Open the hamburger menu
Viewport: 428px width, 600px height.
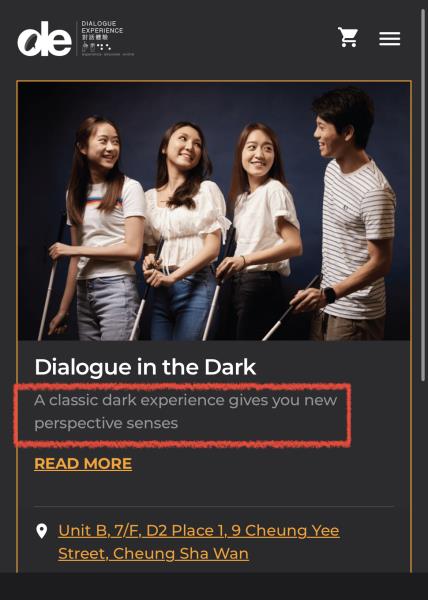pyautogui.click(x=389, y=39)
